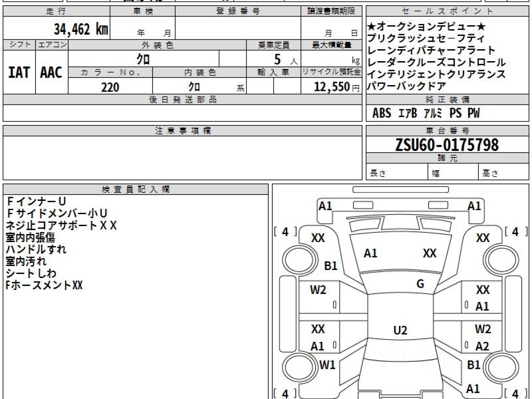Click the 乗車定員 header

(x=274, y=45)
